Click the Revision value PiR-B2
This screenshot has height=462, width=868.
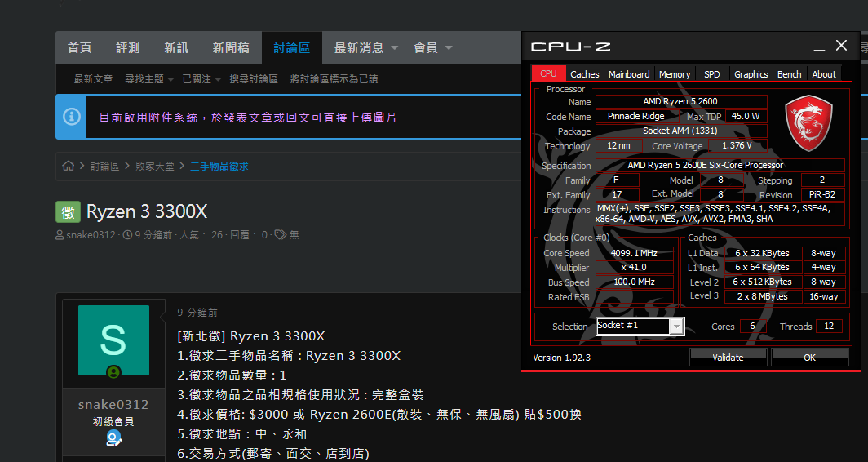822,195
